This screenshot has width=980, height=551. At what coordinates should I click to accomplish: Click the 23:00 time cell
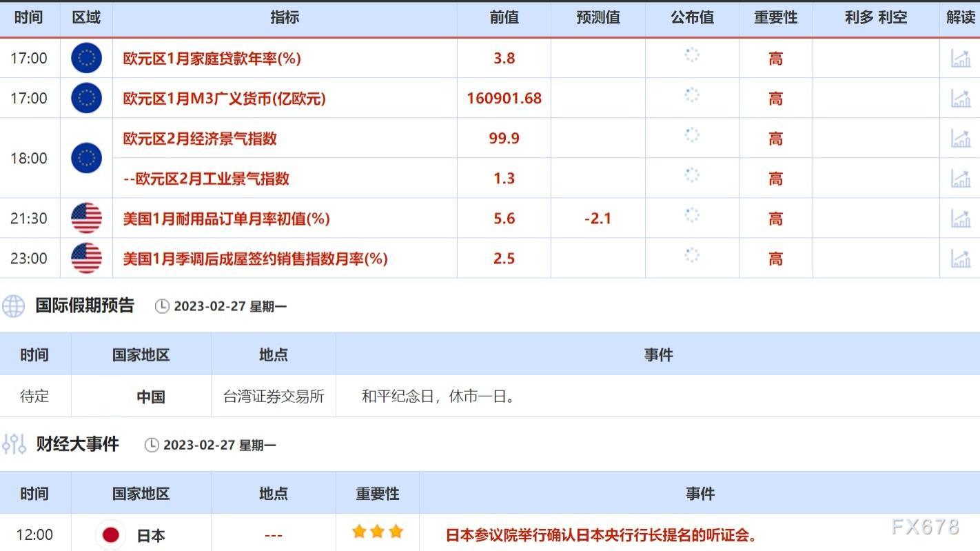click(x=29, y=259)
